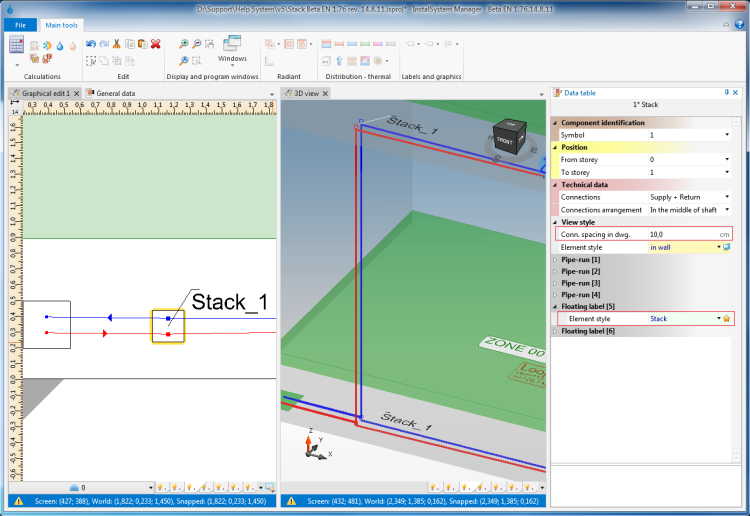Click the Redo arrow in Edit group
The height and width of the screenshot is (516, 750).
104,44
